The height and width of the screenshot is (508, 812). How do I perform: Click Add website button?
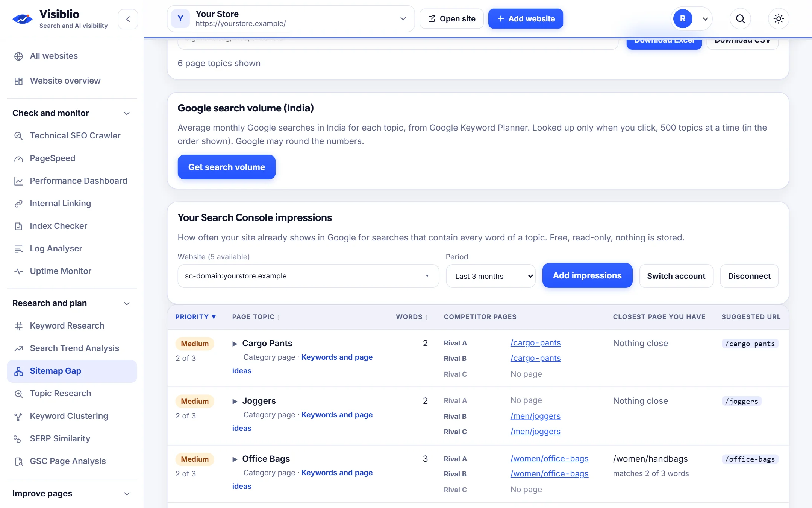(526, 19)
